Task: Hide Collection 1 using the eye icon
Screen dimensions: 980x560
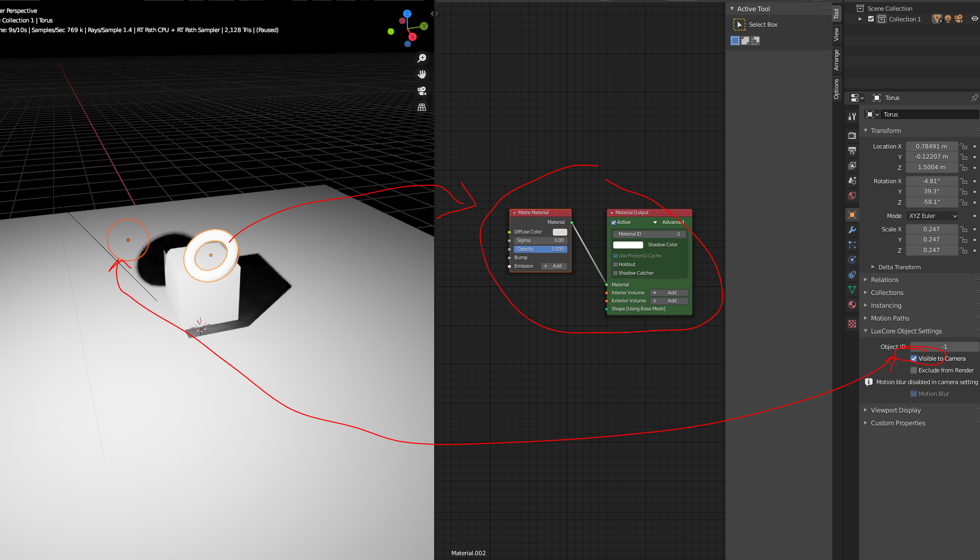Action: pos(975,19)
